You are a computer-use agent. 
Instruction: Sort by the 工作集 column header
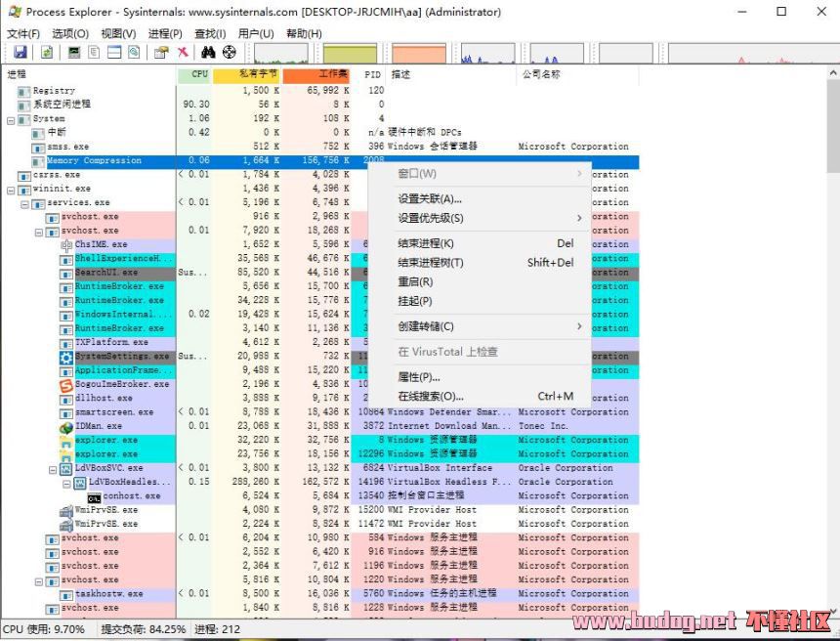[316, 74]
